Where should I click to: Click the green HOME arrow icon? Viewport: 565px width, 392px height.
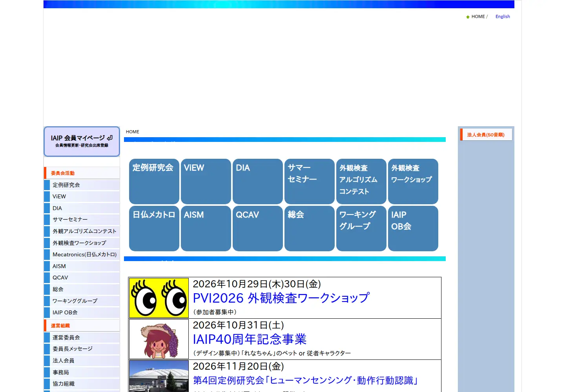pyautogui.click(x=468, y=17)
